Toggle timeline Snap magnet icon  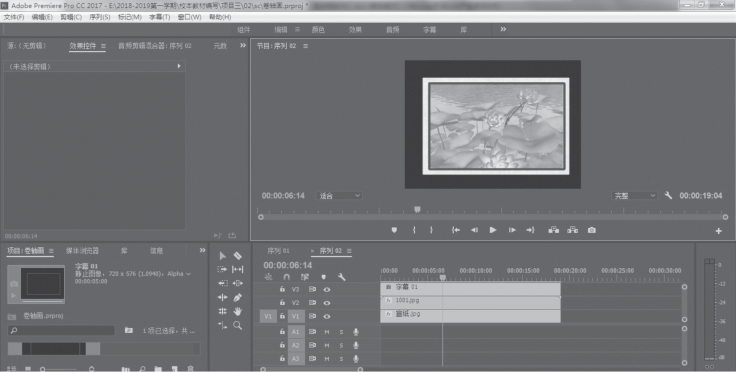pos(287,277)
